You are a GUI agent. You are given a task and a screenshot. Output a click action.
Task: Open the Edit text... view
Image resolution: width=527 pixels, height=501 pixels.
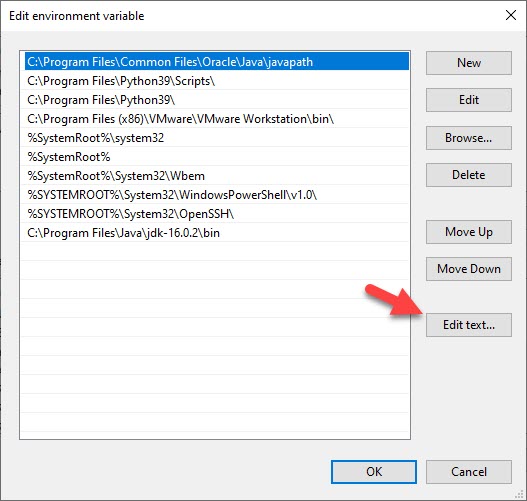469,325
